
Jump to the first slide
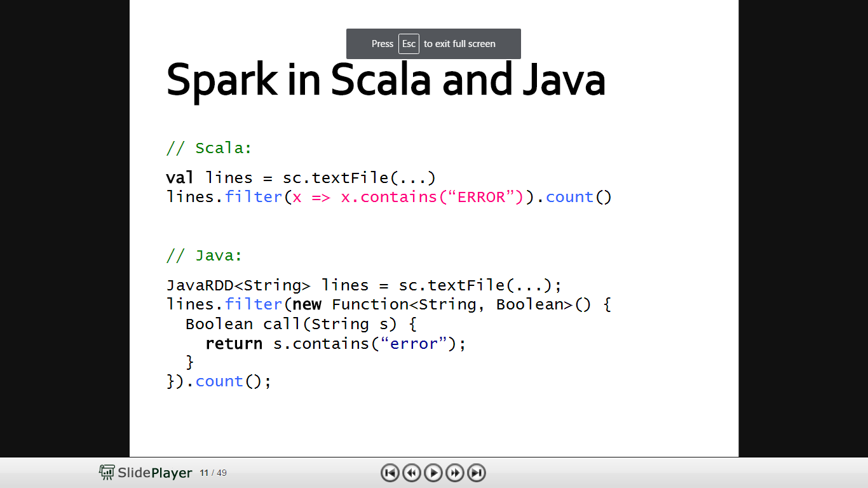(390, 473)
